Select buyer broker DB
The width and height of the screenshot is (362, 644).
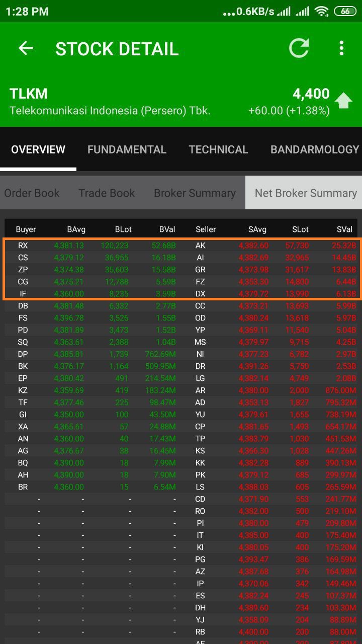[23, 306]
